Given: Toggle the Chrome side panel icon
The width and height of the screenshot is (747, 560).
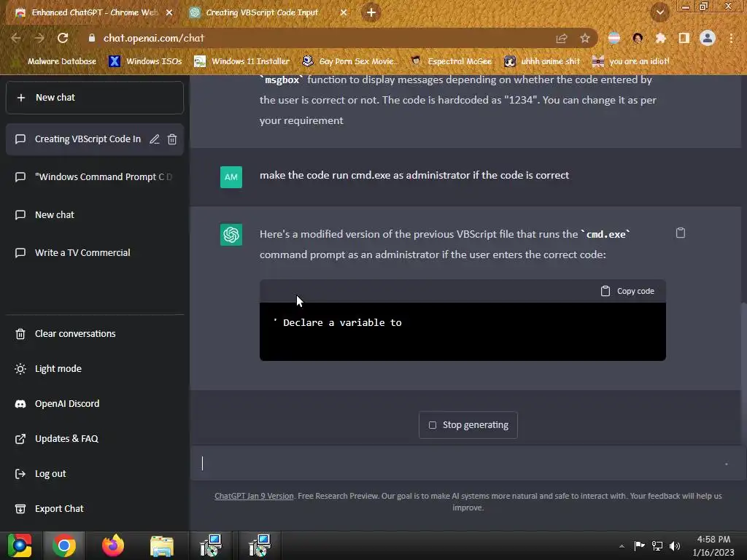Looking at the screenshot, I should pos(684,38).
